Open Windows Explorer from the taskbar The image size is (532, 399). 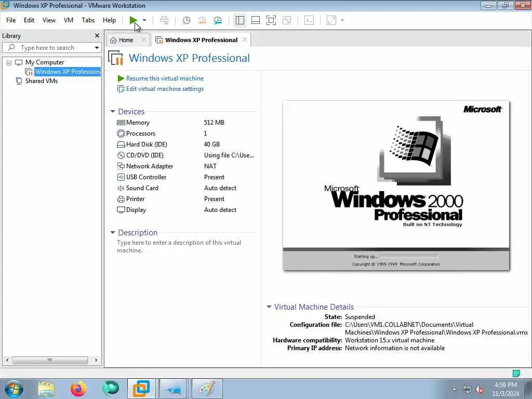click(46, 389)
